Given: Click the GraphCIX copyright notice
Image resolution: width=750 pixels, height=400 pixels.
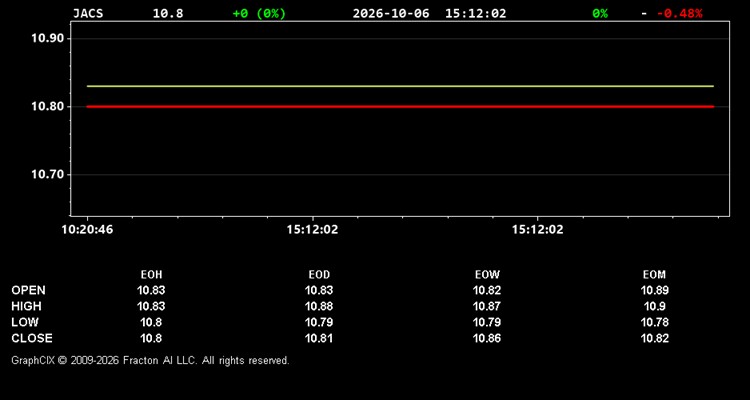Looking at the screenshot, I should coord(150,360).
